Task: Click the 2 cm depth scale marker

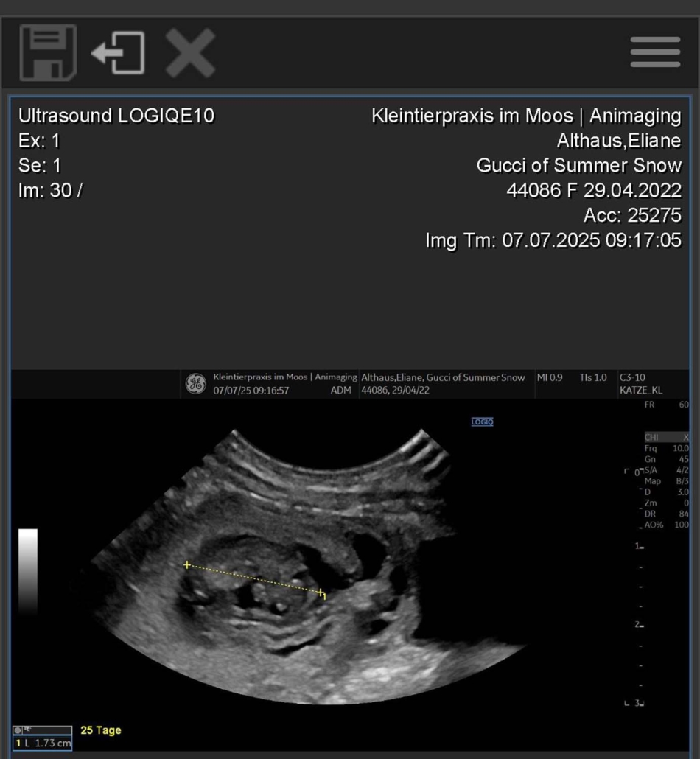Action: (x=640, y=625)
